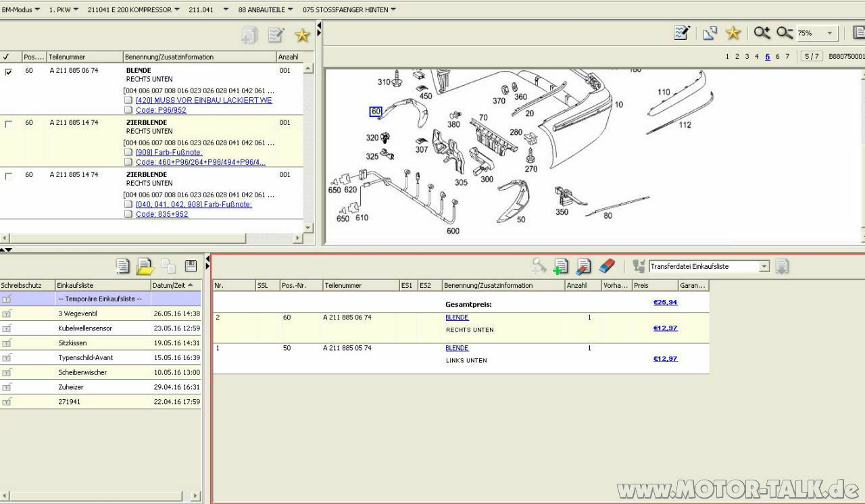Toggle write protection for Kubelwellensensor list
Screen dimensions: 865x504
[7, 328]
